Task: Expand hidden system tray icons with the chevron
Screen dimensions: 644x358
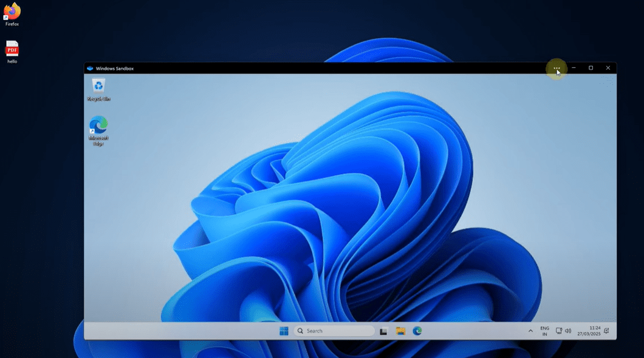Action: pos(530,331)
